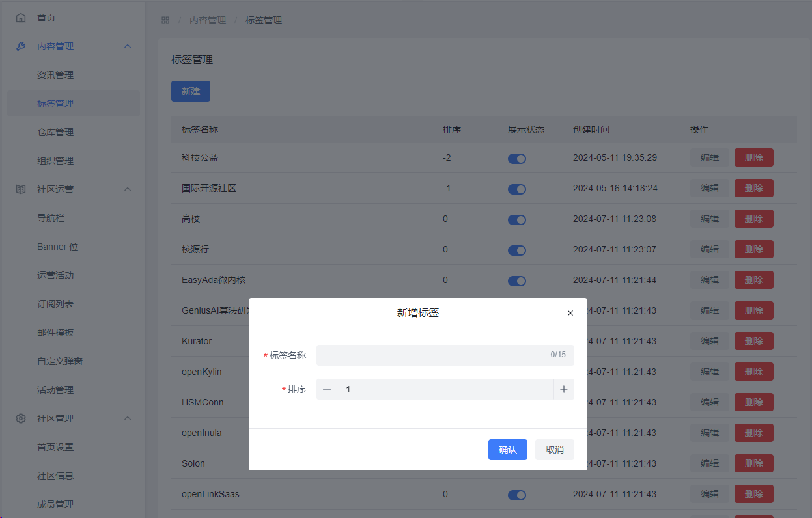812x518 pixels.
Task: Click the gear icon beside 社区管理
Action: pyautogui.click(x=21, y=418)
